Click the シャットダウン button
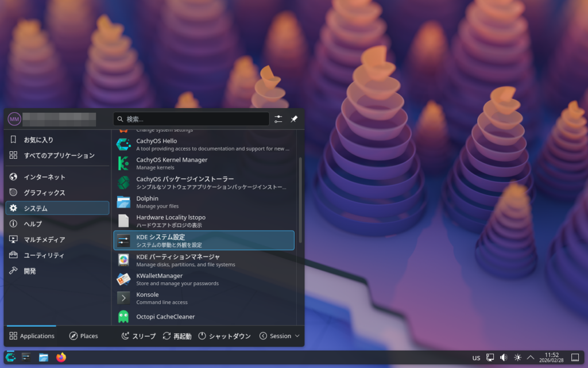The image size is (588, 368). (x=225, y=336)
